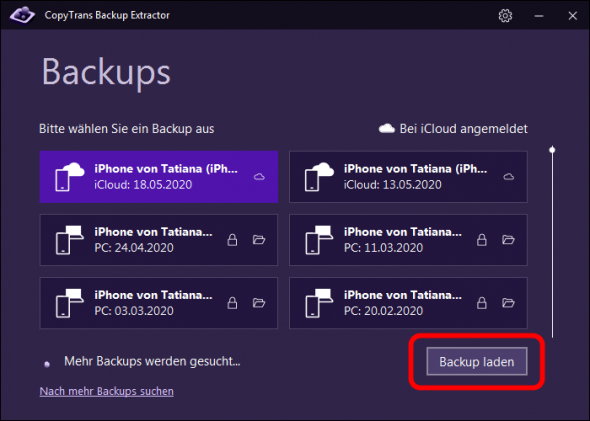Screen dimensions: 590x421
Task: Click the phone-PC icon of the 20.02.2020 backup
Action: point(319,303)
